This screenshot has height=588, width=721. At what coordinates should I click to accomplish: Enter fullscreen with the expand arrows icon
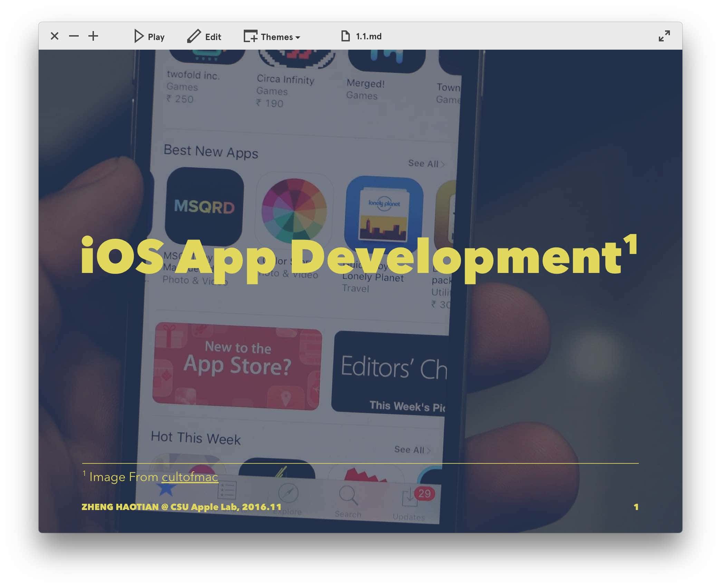click(664, 36)
